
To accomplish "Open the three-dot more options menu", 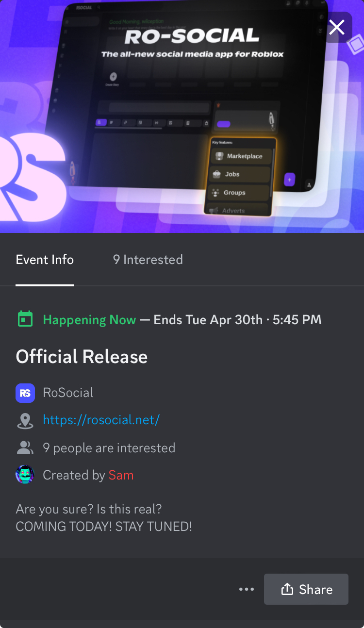I will (x=247, y=589).
